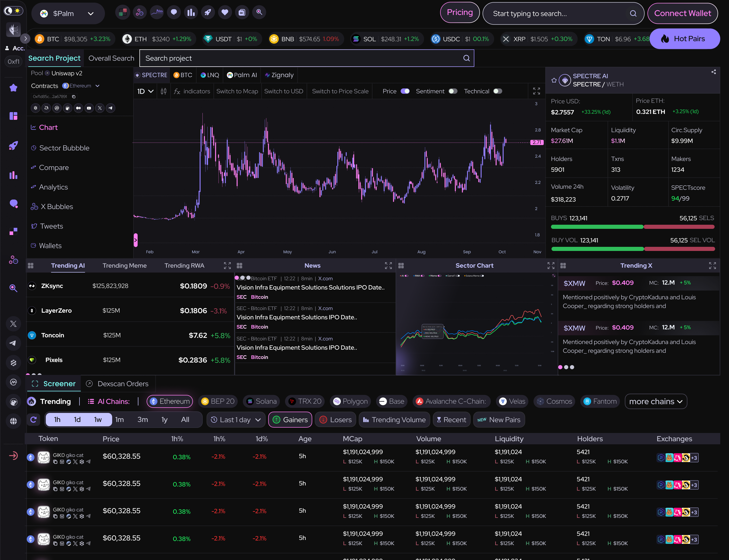Click Switch to Price Scale
The width and height of the screenshot is (729, 560).
click(x=340, y=91)
